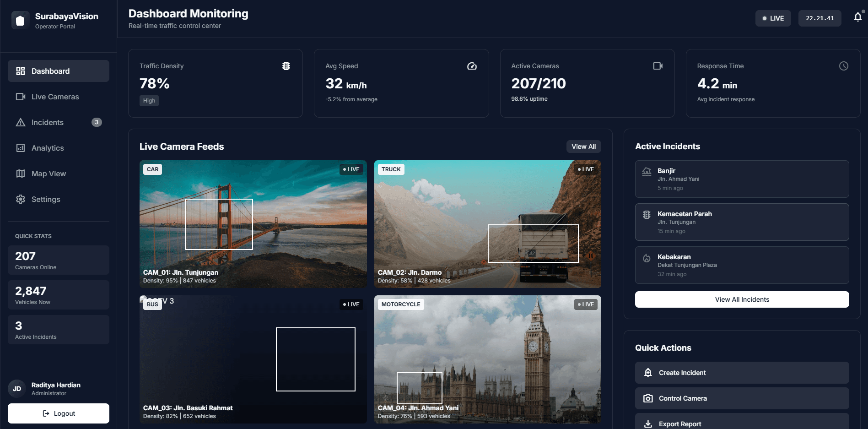
Task: Click View All camera feeds button
Action: tap(583, 147)
